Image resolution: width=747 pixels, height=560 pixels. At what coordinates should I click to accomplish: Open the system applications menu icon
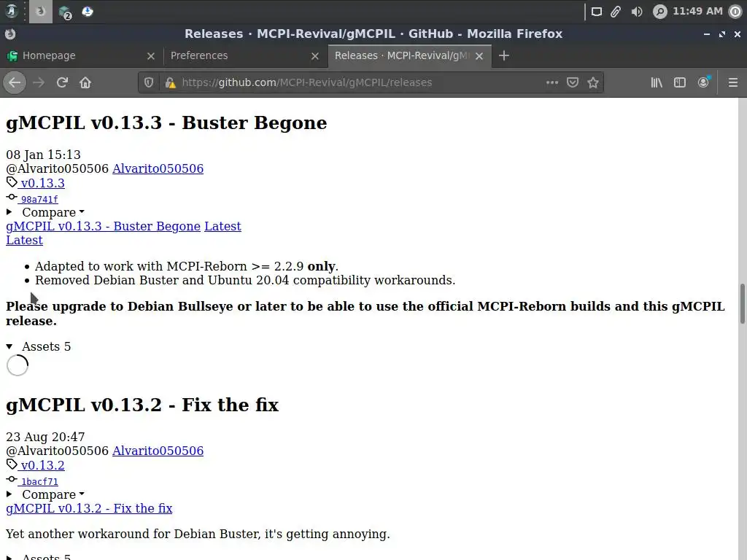(12, 11)
